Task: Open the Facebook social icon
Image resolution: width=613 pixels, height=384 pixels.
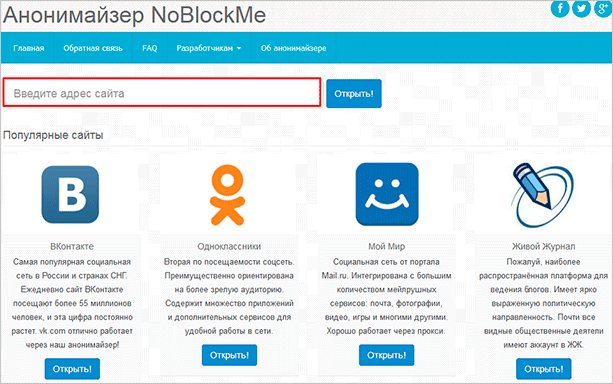Action: tap(560, 8)
